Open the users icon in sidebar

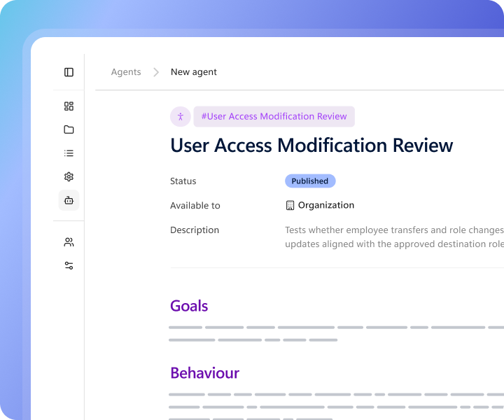pos(69,242)
